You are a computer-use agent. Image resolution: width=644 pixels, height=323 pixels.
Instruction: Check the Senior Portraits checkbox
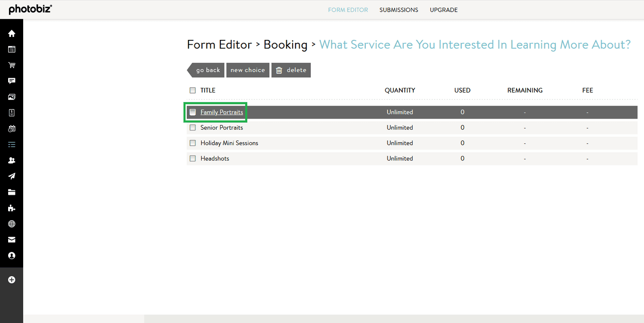pos(192,128)
